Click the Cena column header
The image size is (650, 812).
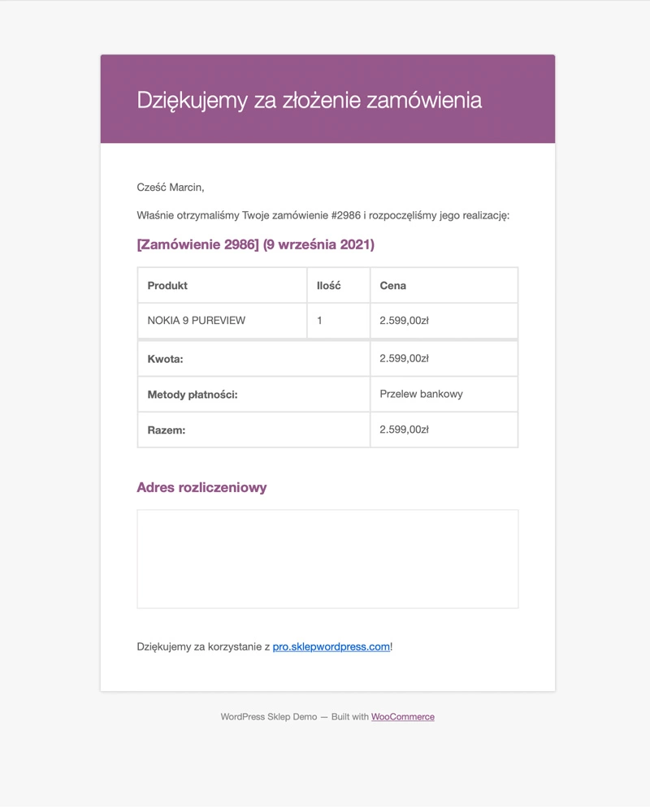pyautogui.click(x=444, y=285)
